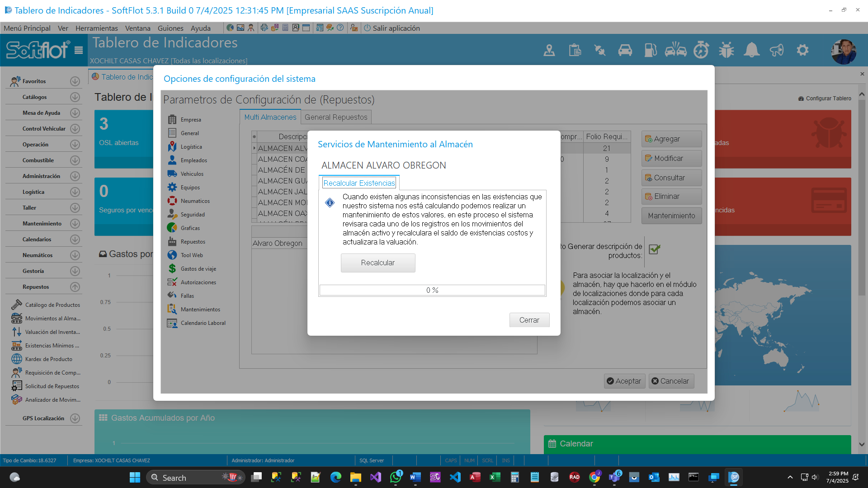Open the notifications bell icon

(x=751, y=50)
